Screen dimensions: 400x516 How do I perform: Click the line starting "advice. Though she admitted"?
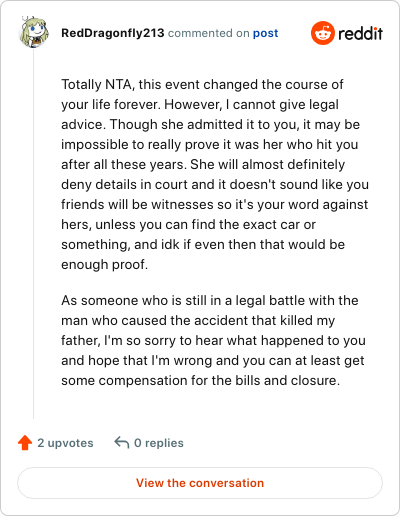(211, 124)
